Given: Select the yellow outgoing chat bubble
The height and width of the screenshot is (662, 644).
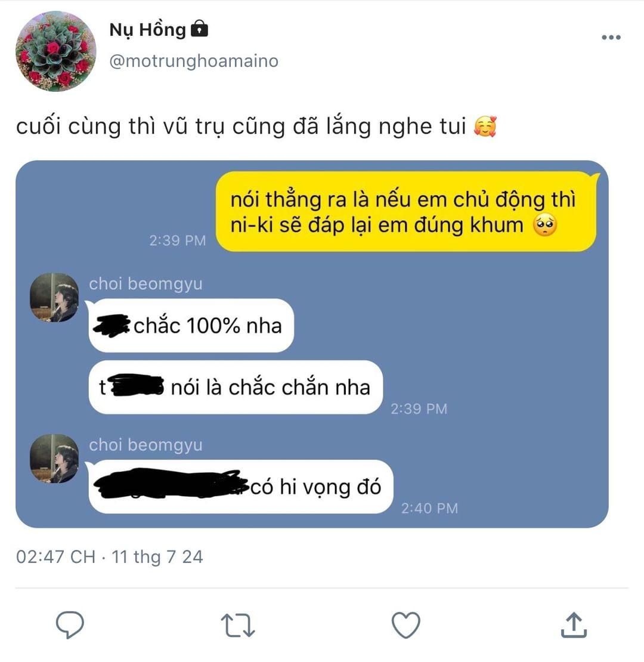Looking at the screenshot, I should [407, 212].
